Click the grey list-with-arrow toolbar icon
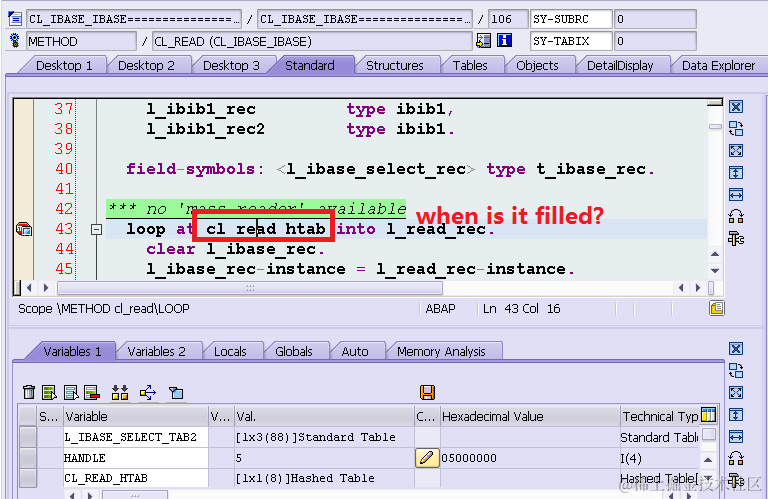The width and height of the screenshot is (768, 499). point(71,392)
